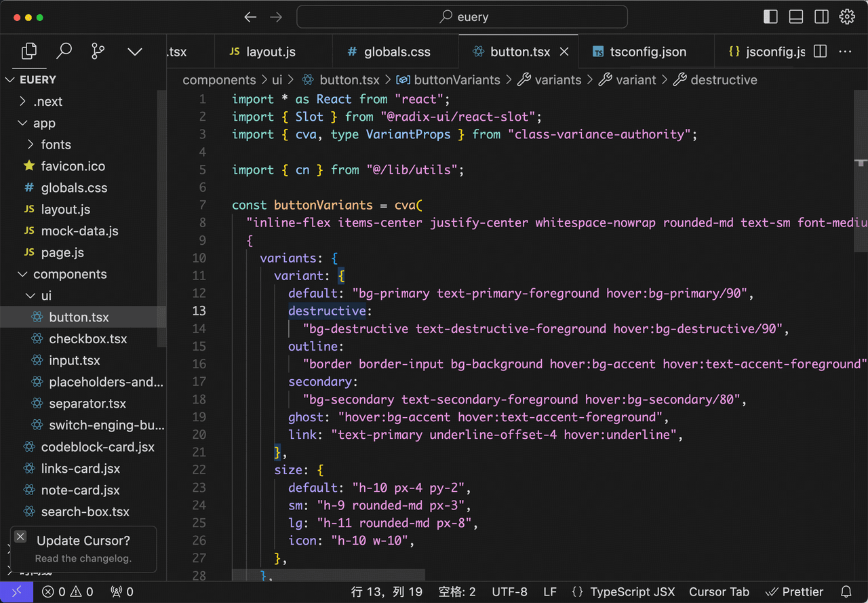
Task: Open separator.tsx in the file tree
Action: point(83,404)
